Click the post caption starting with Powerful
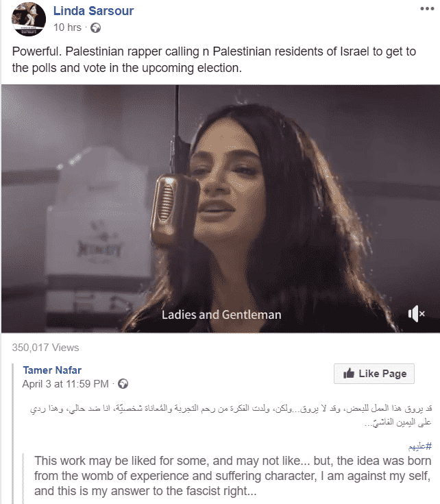 click(x=214, y=60)
